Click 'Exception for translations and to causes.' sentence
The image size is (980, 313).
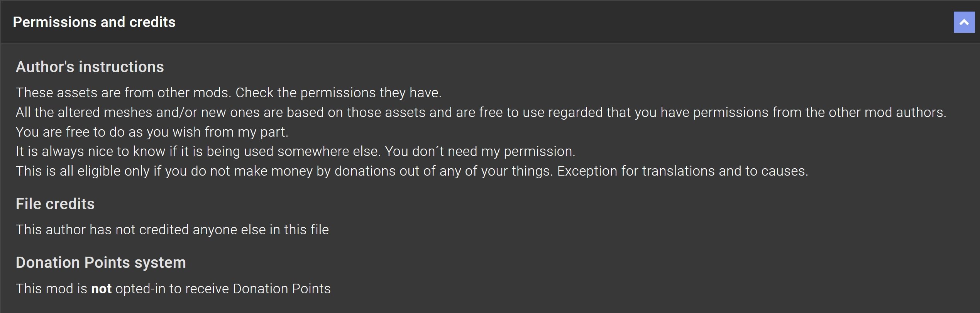(682, 171)
